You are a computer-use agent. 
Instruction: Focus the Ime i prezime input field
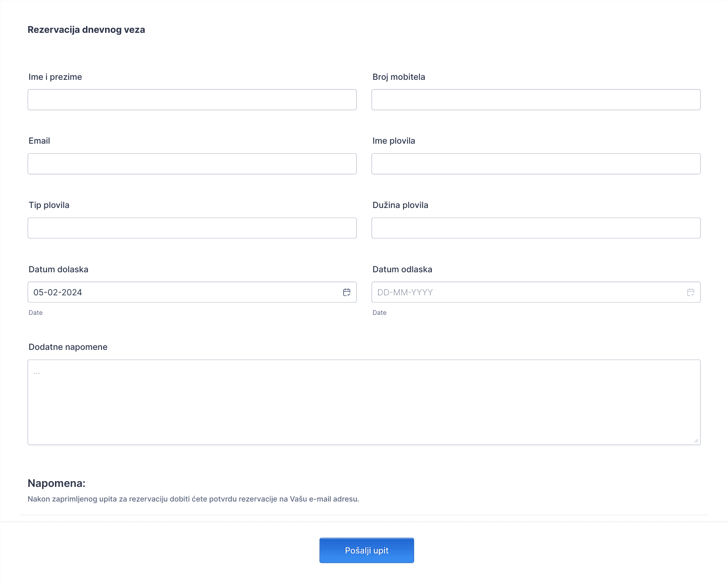[x=192, y=100]
